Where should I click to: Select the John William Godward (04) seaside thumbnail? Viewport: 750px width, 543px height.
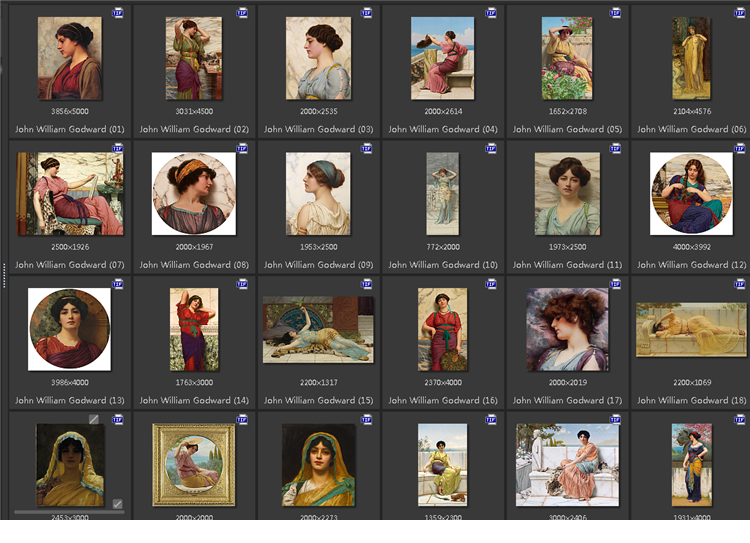(442, 58)
